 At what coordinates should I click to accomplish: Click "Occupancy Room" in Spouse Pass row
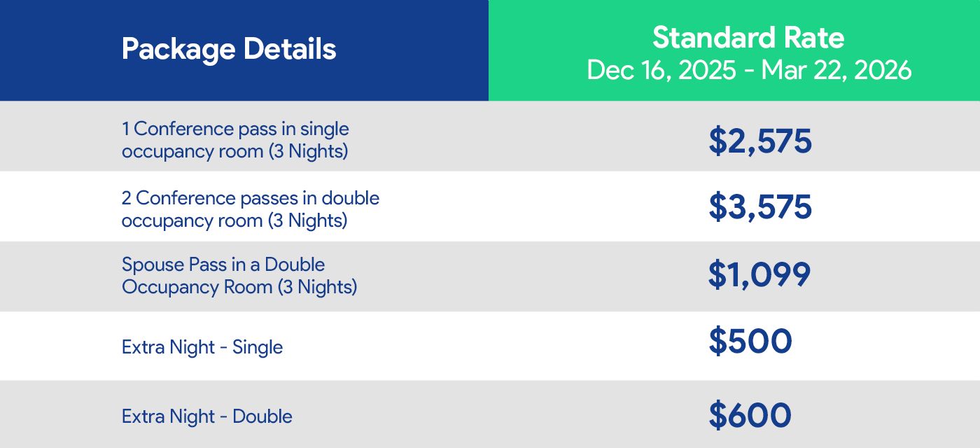pos(192,287)
